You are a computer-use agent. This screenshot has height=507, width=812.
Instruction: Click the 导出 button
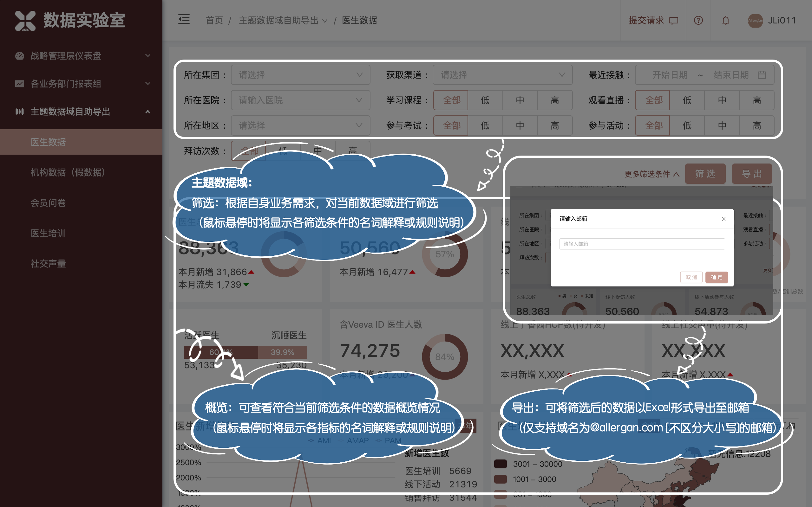point(752,174)
